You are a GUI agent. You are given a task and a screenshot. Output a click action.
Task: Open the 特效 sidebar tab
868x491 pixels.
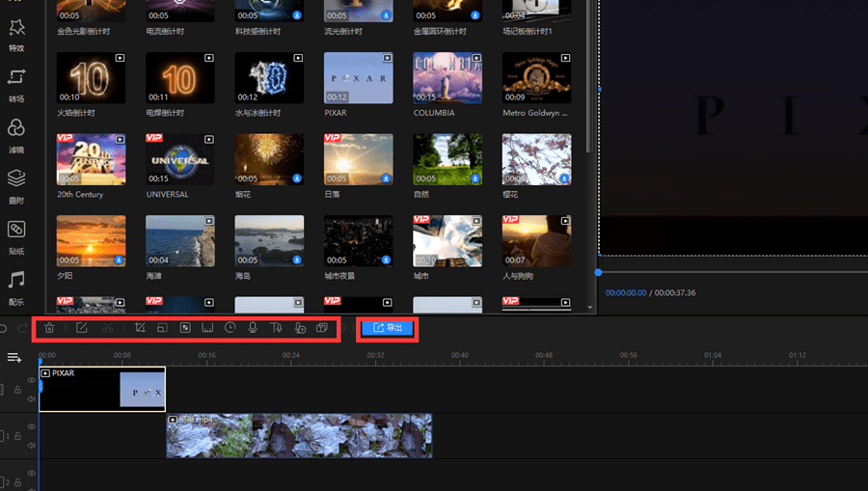click(x=16, y=35)
